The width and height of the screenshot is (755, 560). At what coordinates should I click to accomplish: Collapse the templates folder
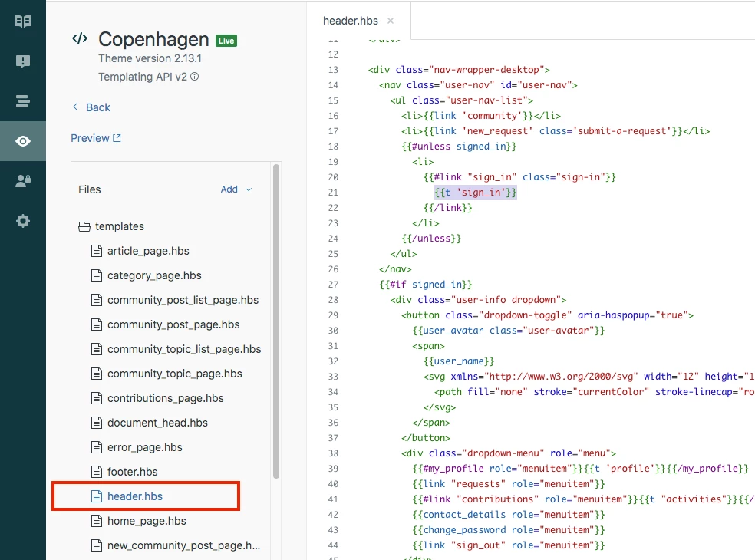[111, 226]
